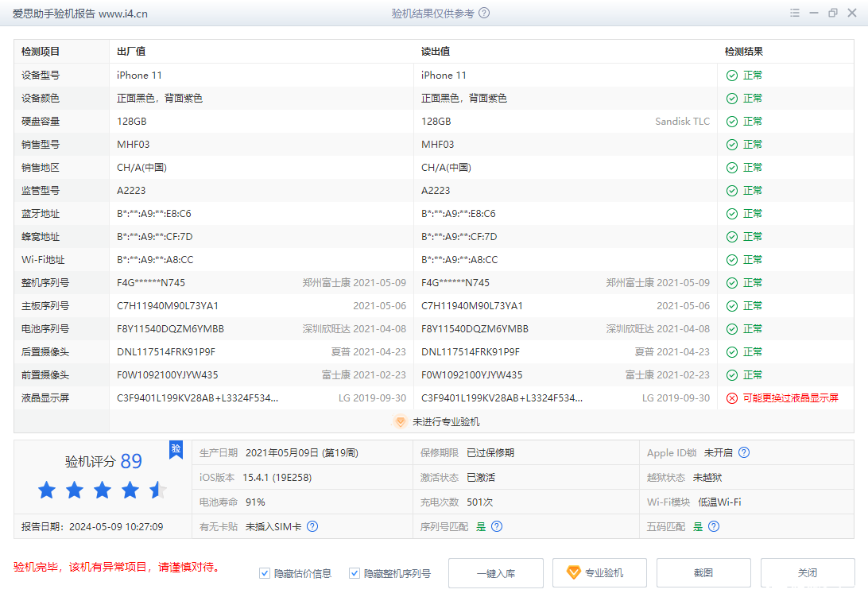868x601 pixels.
Task: Click the 电池寿命 91% value
Action: (255, 502)
